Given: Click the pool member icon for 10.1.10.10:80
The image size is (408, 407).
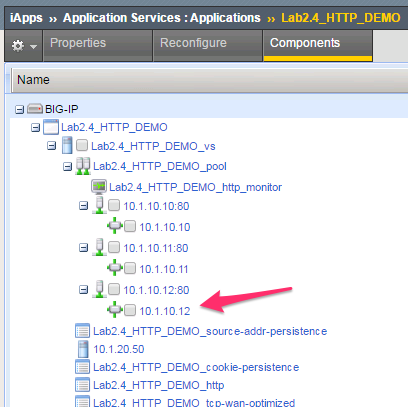Looking at the screenshot, I should [99, 205].
